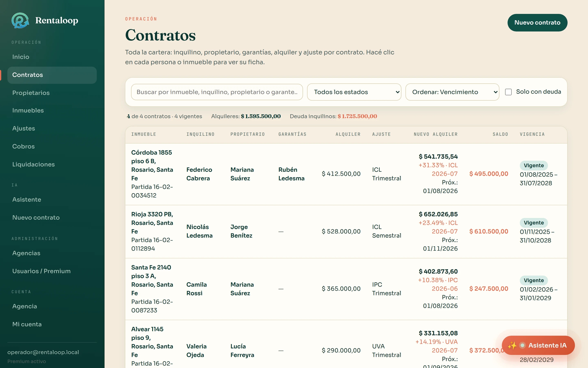Click the IPC Trimestral adjustment cell
The image size is (588, 368).
click(386, 289)
